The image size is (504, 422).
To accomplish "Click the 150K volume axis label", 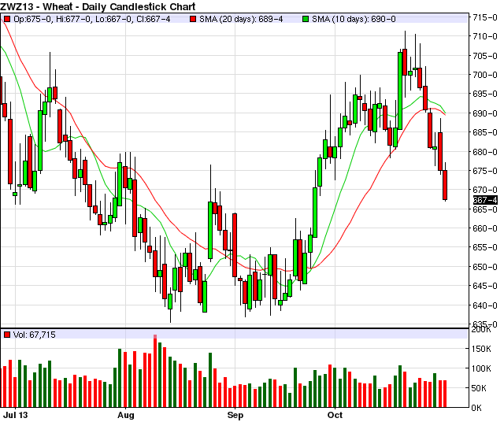I will pos(481,349).
